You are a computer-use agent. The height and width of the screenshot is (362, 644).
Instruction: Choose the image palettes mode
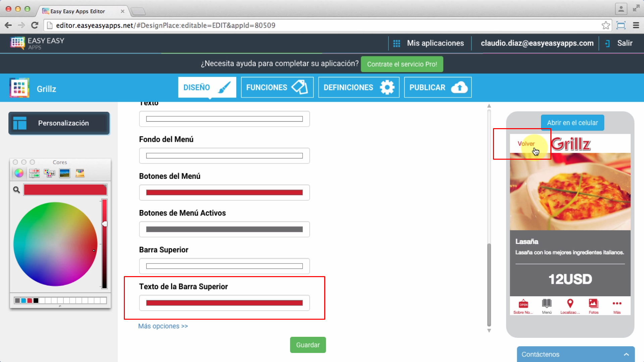coord(64,173)
